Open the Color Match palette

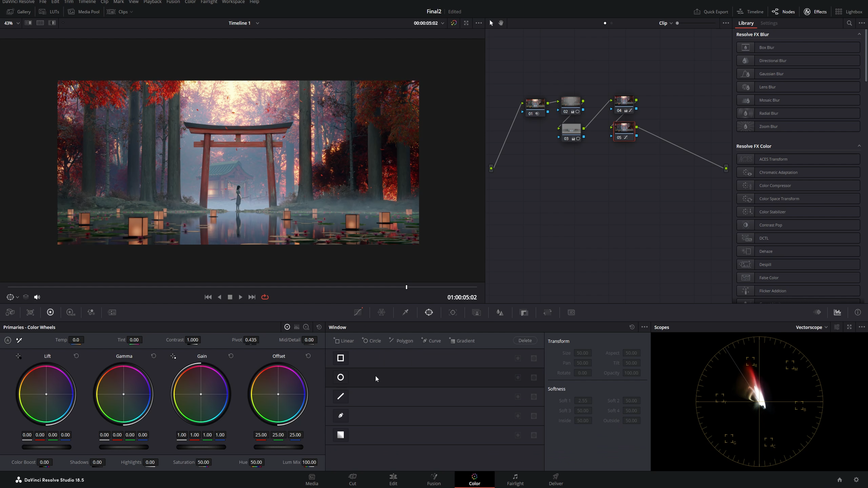[30, 312]
